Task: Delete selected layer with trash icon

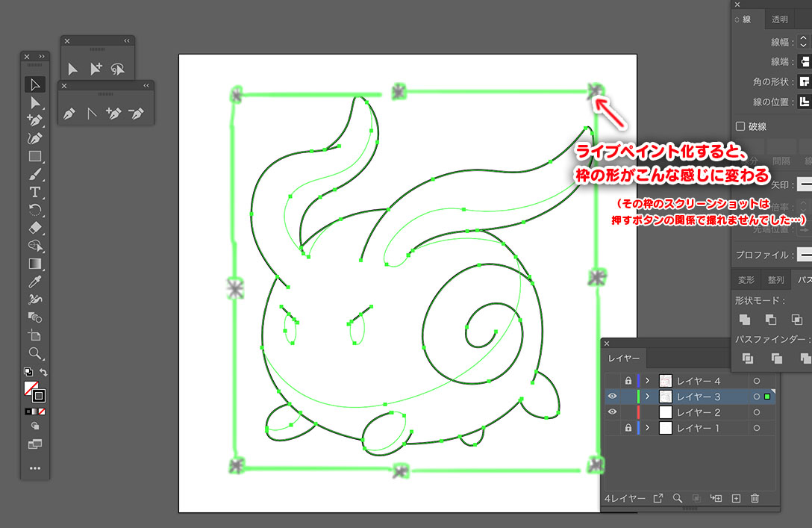Action: pos(755,498)
